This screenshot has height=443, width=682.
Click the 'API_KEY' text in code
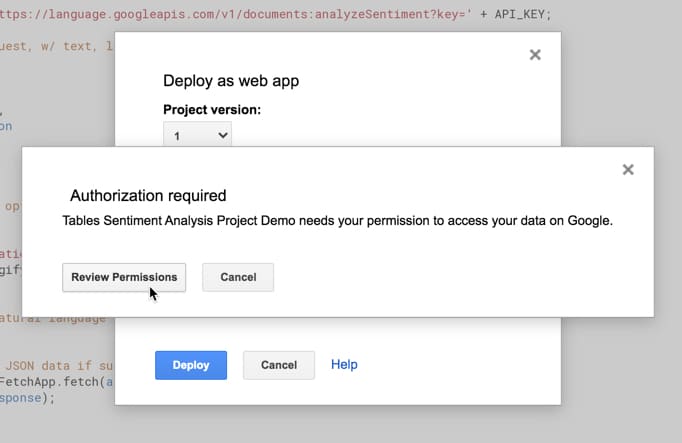tap(519, 14)
